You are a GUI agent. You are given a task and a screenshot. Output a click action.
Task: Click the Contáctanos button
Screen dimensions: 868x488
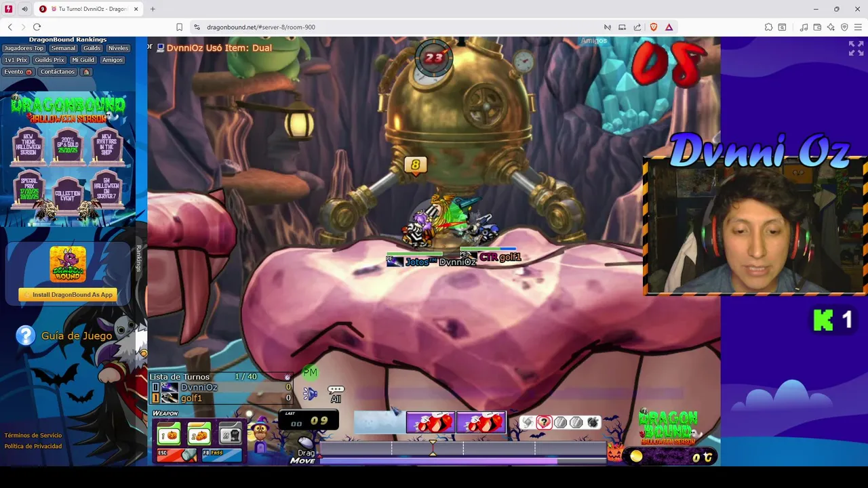tap(57, 71)
